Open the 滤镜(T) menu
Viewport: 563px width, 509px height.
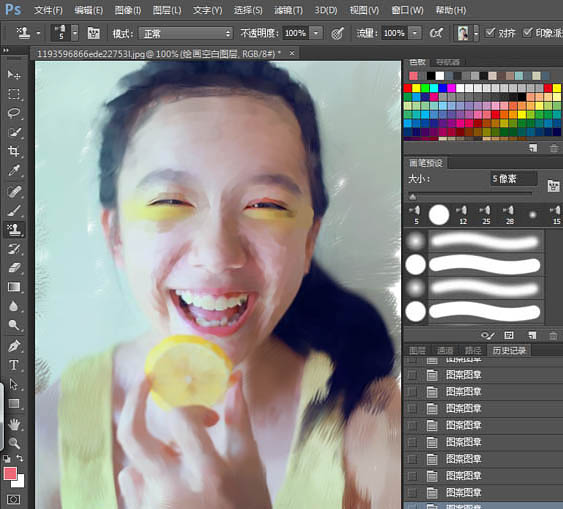pyautogui.click(x=288, y=10)
